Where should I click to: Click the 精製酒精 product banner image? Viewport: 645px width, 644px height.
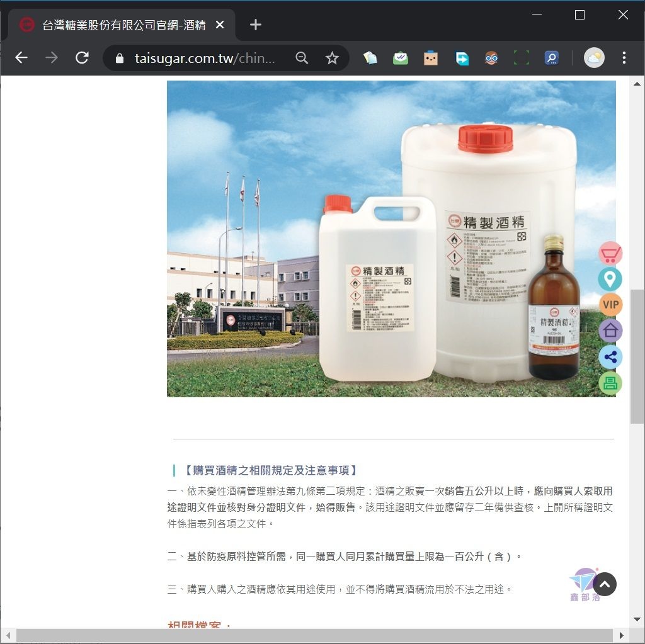(x=391, y=239)
